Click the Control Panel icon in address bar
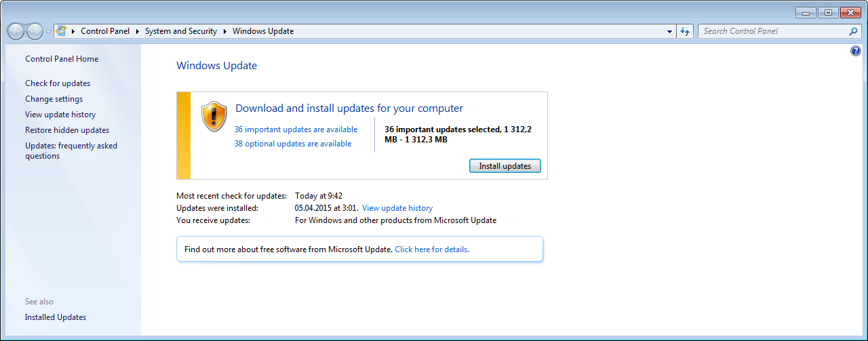This screenshot has width=868, height=341. [x=61, y=31]
